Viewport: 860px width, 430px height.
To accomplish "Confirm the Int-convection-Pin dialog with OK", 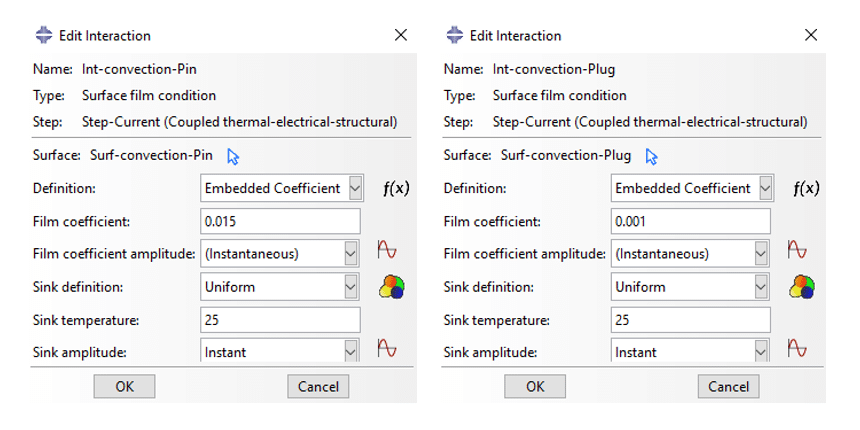I will [125, 387].
